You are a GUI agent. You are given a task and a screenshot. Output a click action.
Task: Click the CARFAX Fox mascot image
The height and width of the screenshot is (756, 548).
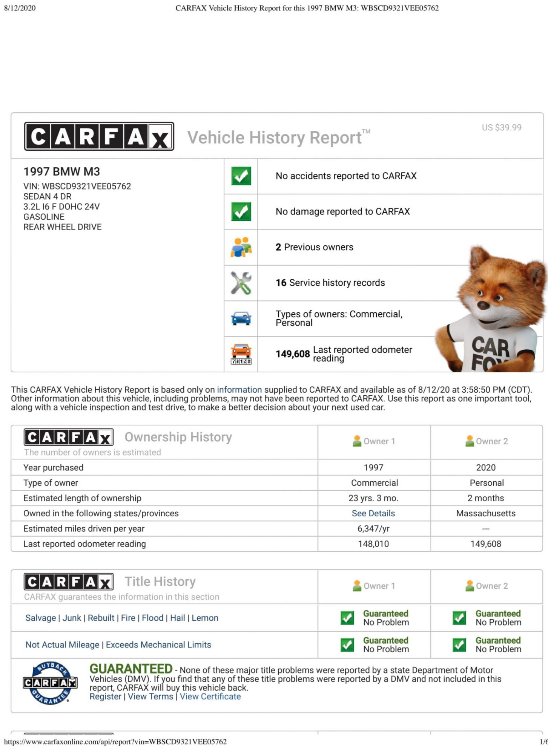pyautogui.click(x=491, y=309)
